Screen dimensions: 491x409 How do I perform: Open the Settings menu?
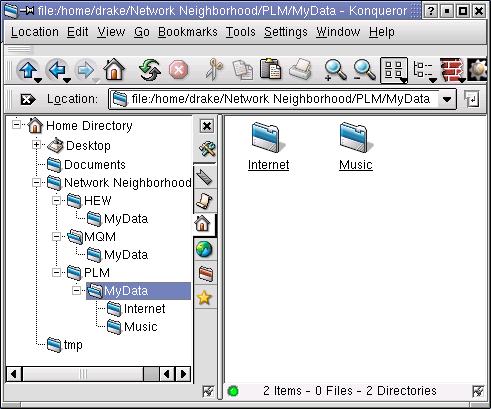[x=286, y=32]
